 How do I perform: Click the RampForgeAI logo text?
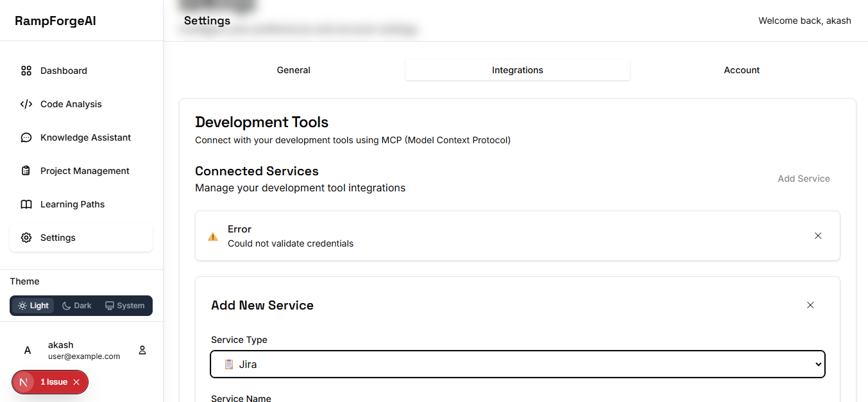pyautogui.click(x=56, y=21)
